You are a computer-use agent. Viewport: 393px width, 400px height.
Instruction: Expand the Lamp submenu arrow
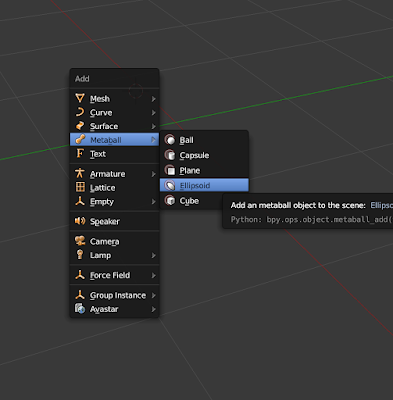[x=153, y=255]
